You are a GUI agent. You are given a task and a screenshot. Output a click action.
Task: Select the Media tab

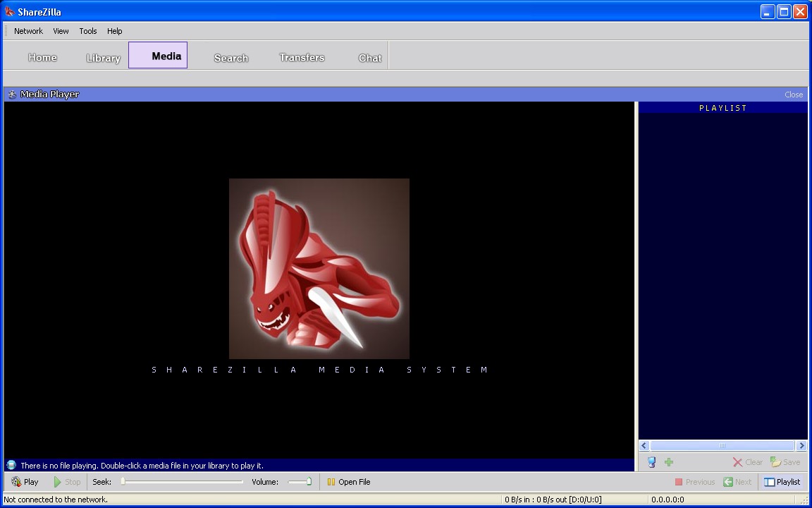pyautogui.click(x=158, y=56)
